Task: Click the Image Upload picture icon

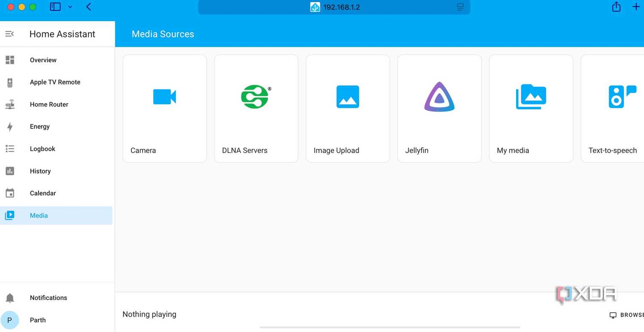Action: [x=348, y=97]
